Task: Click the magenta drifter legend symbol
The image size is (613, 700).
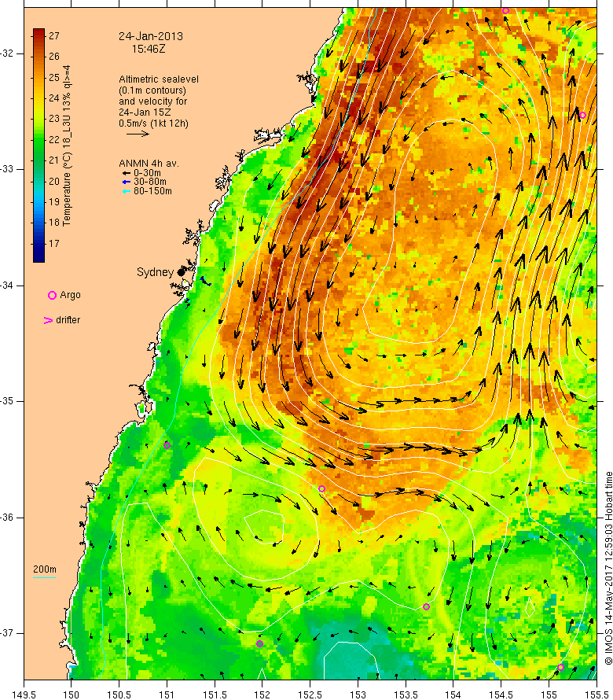Action: point(48,320)
